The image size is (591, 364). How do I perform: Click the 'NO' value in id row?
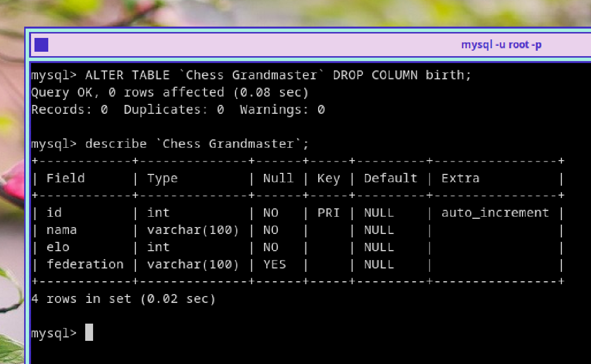pos(271,213)
